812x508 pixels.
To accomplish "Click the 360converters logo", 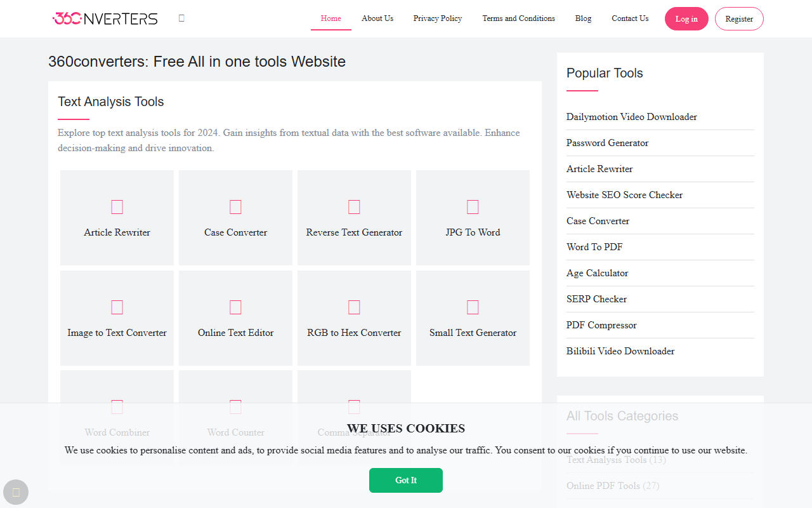I will [105, 18].
